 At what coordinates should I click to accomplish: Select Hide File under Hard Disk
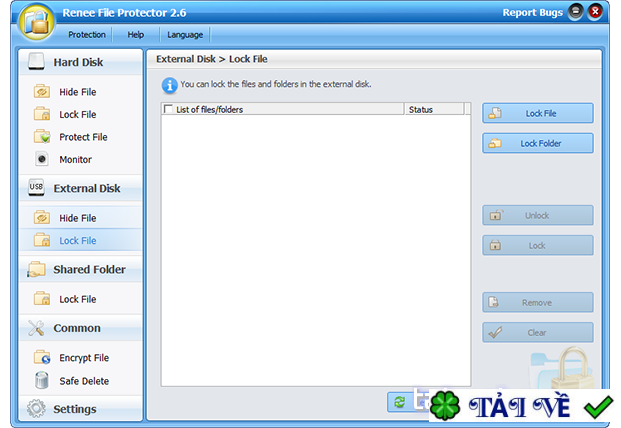[78, 92]
